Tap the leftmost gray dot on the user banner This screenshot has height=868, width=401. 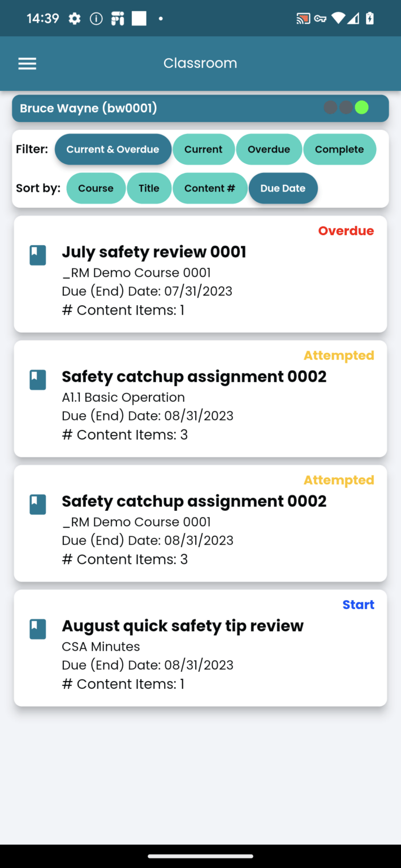coord(330,107)
